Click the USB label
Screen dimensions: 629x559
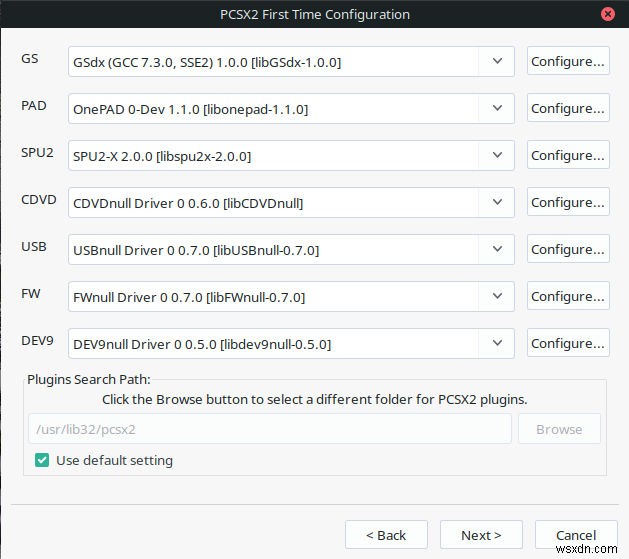[x=34, y=246]
